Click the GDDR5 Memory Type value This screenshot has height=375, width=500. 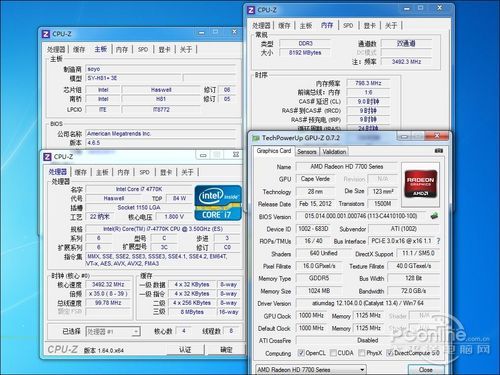319,278
